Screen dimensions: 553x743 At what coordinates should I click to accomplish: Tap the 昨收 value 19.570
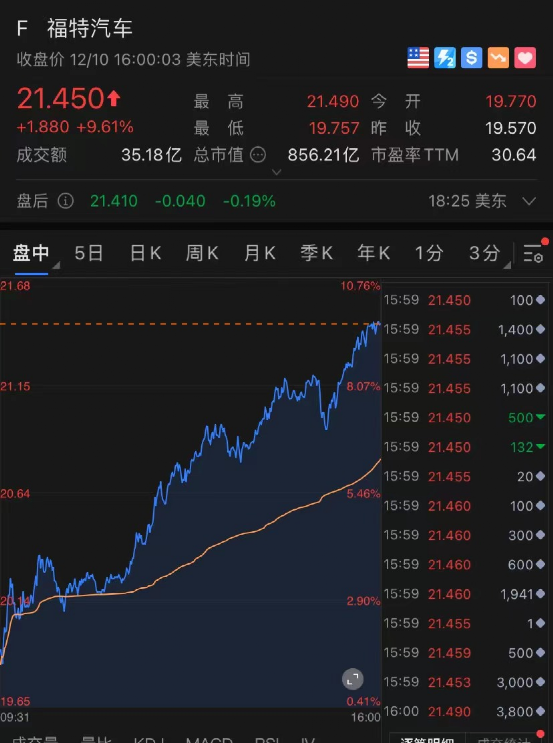coord(511,128)
